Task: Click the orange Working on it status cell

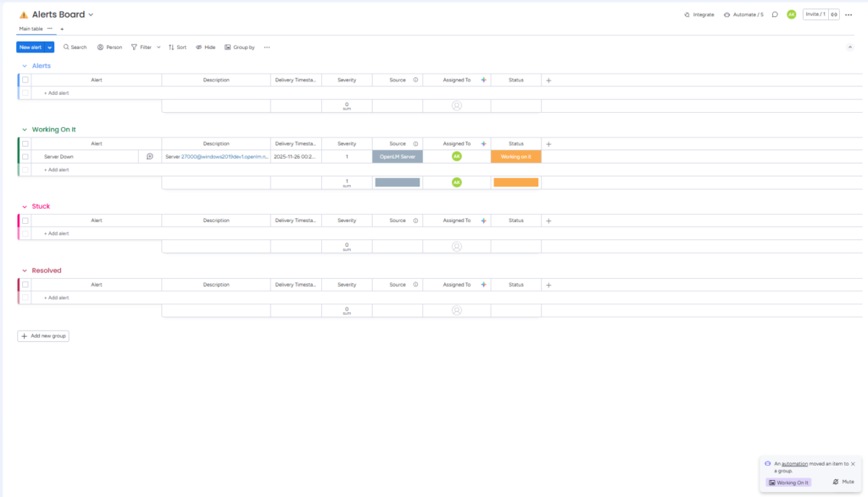Action: 515,157
